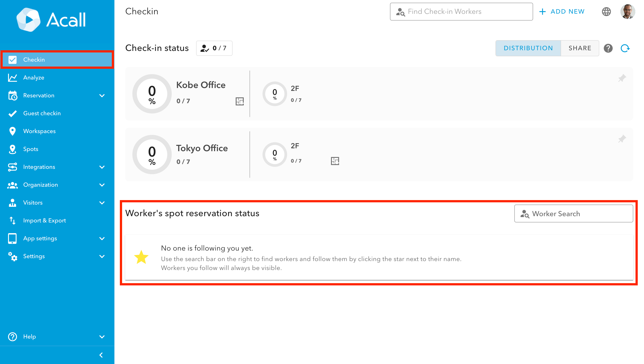Select the Analyze sidebar icon
Image resolution: width=644 pixels, height=364 pixels.
pyautogui.click(x=12, y=77)
